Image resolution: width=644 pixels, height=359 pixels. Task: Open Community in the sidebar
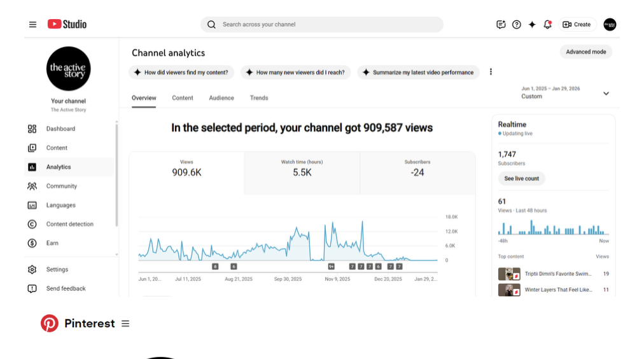[x=69, y=186]
